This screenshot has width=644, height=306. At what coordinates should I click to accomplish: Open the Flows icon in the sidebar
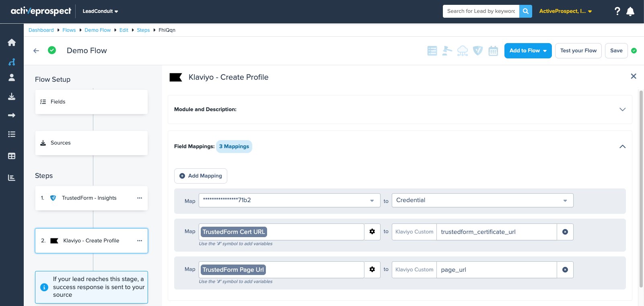tap(12, 62)
